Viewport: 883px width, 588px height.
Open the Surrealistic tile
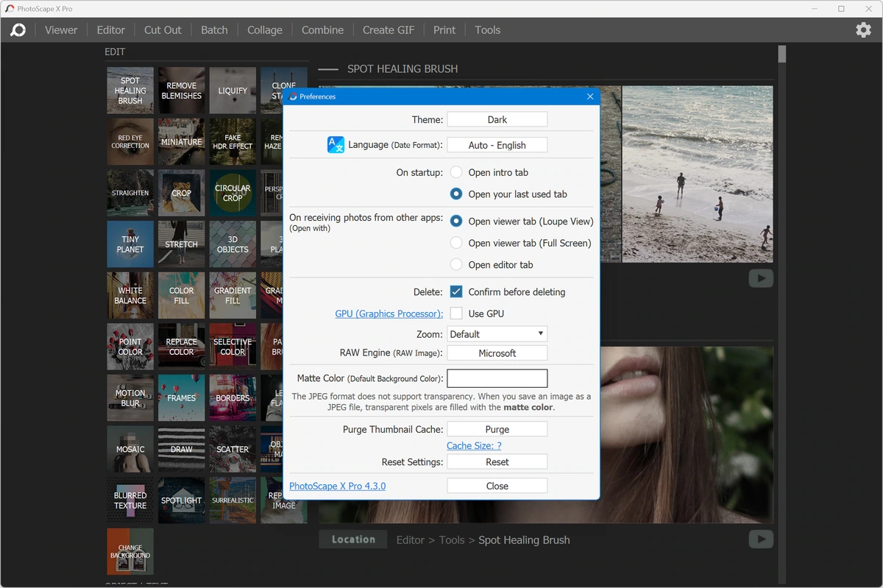coord(233,500)
